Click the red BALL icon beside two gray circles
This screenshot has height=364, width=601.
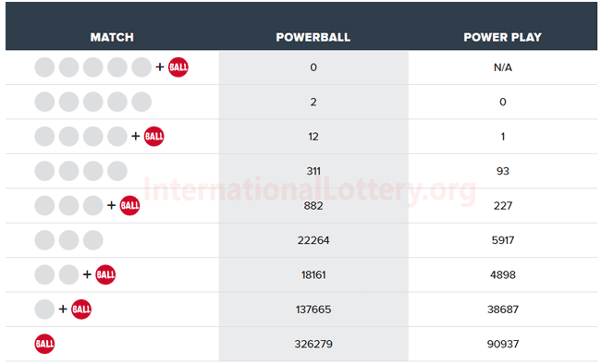[105, 274]
